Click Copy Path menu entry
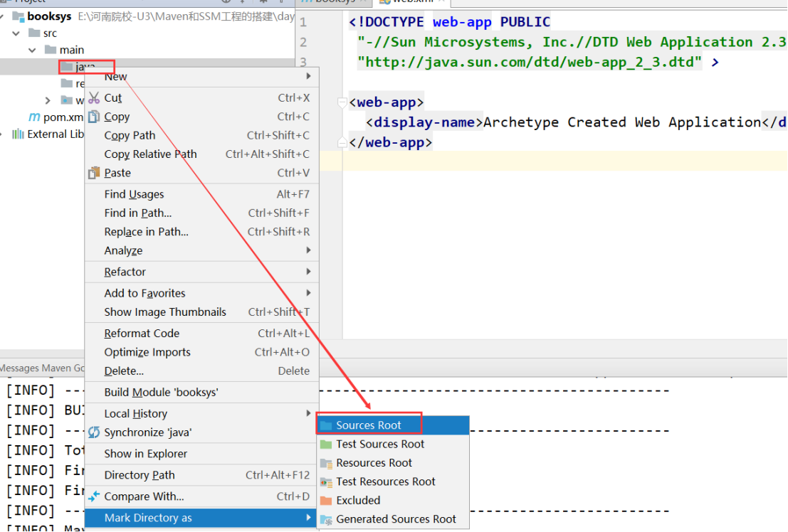 [201, 136]
